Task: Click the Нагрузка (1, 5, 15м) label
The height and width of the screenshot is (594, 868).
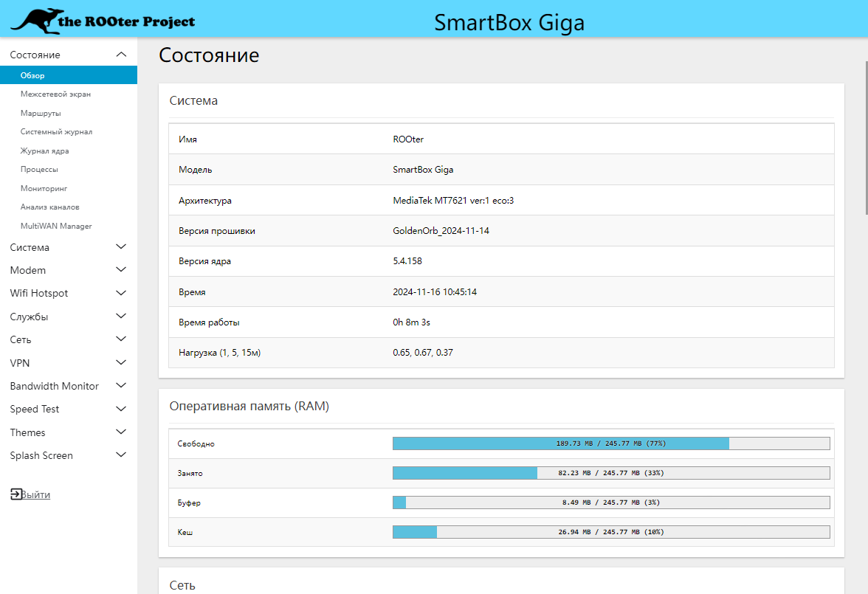Action: pos(219,353)
